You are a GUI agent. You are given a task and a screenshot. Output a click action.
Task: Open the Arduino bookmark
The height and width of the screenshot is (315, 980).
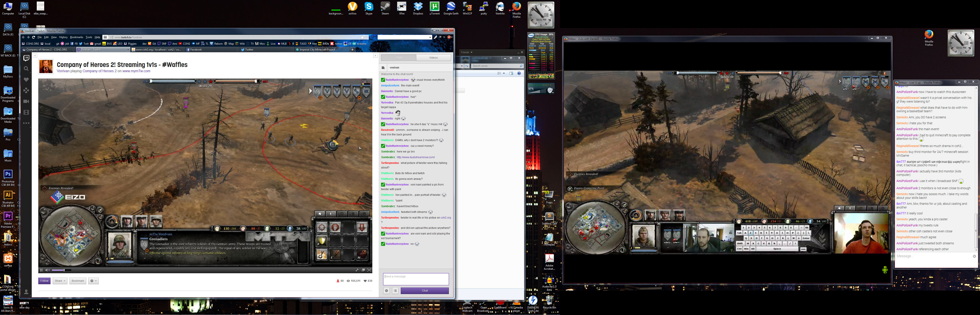(359, 43)
